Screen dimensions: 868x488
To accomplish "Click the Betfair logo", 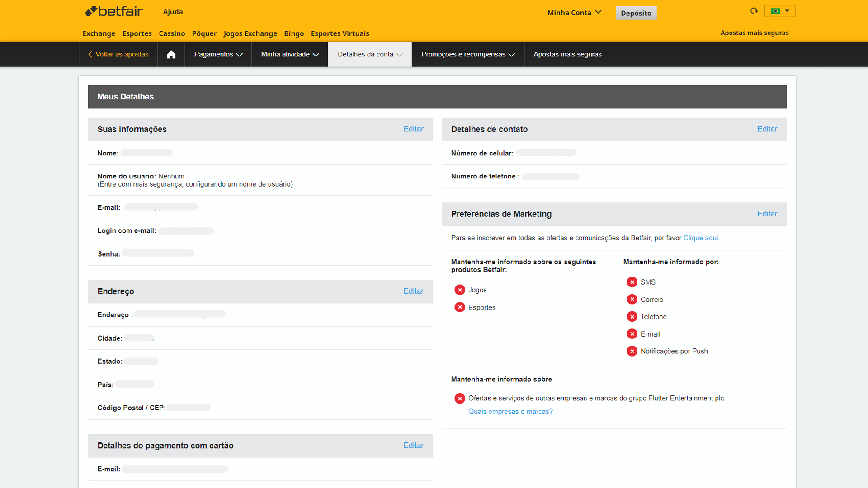I will (114, 11).
